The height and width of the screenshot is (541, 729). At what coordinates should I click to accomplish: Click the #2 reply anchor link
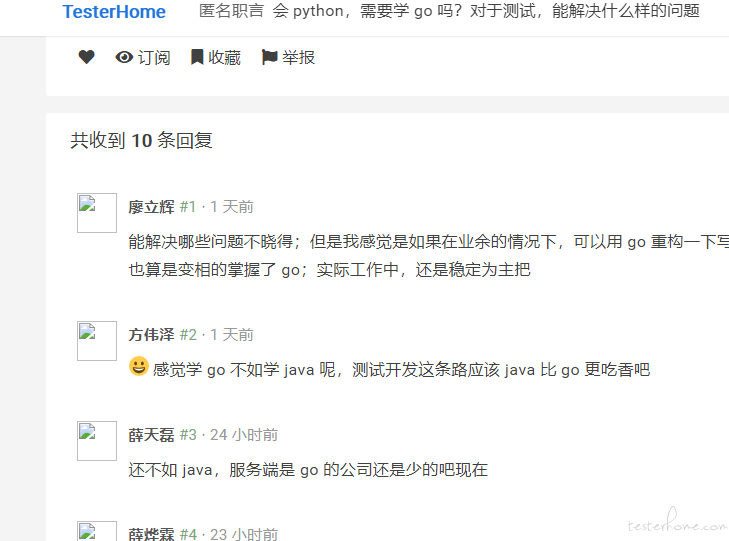[x=188, y=335]
